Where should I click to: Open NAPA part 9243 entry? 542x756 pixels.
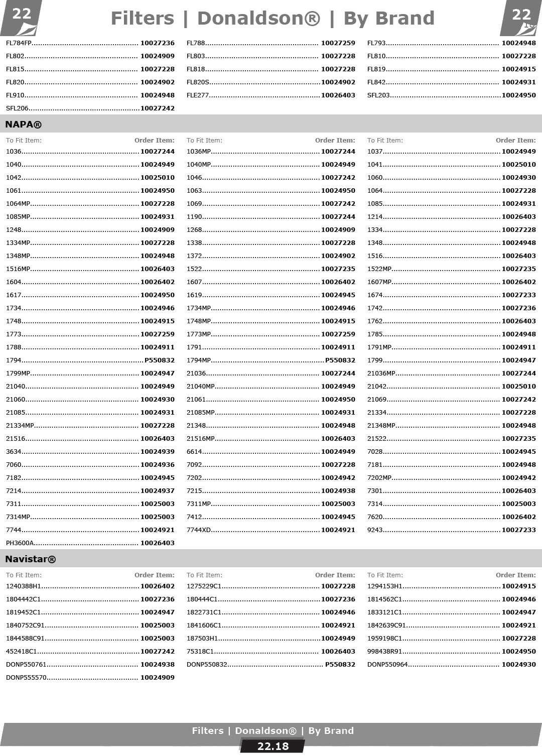[375, 530]
